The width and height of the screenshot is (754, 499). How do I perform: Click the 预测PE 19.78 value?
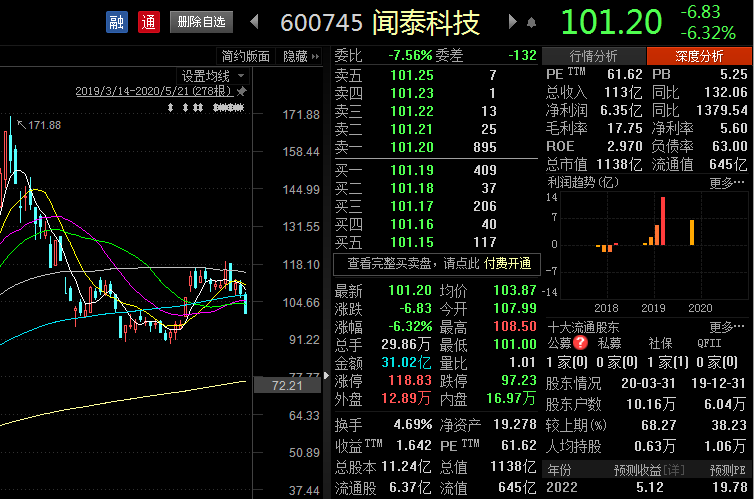729,487
